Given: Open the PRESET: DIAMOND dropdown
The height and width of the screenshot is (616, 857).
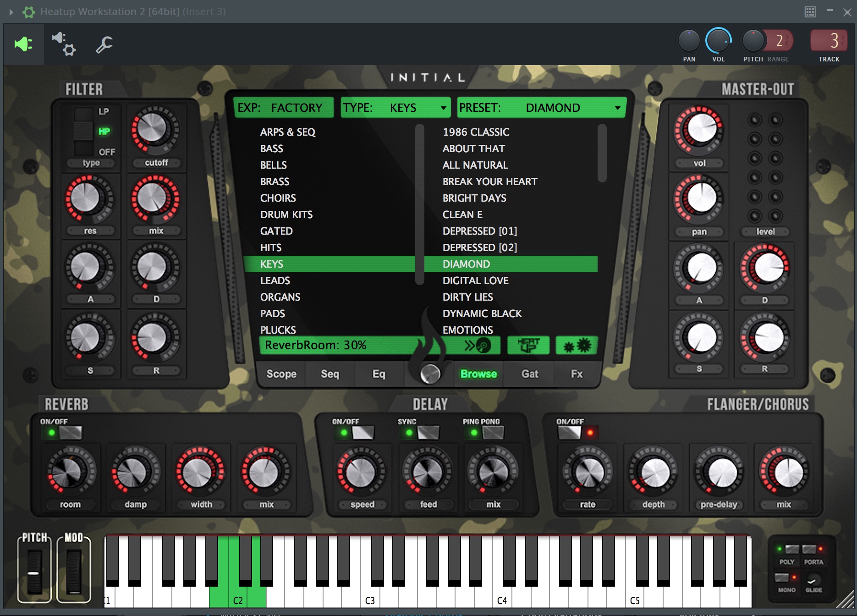Looking at the screenshot, I should pyautogui.click(x=541, y=108).
